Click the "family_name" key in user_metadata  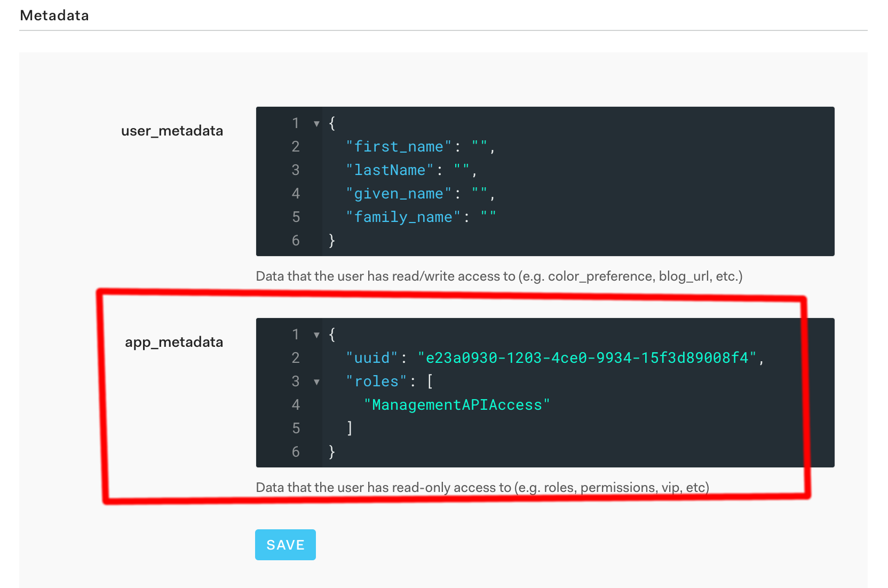point(403,217)
